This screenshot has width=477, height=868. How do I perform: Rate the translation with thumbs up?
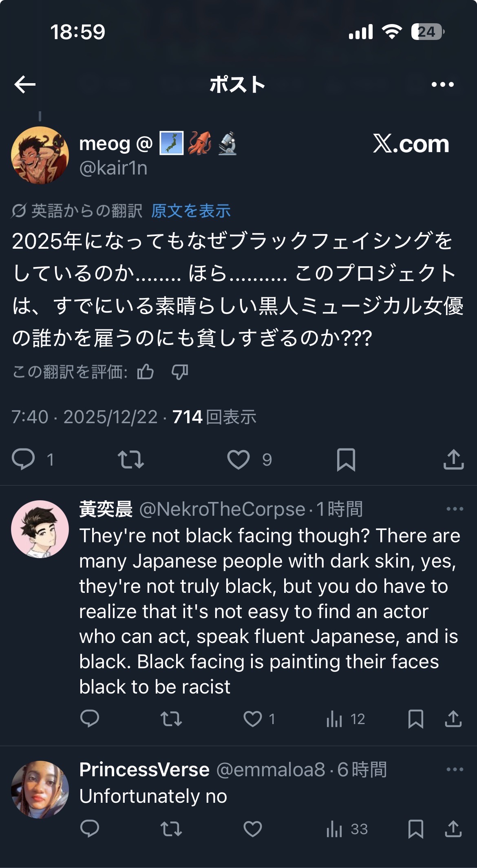(x=146, y=372)
